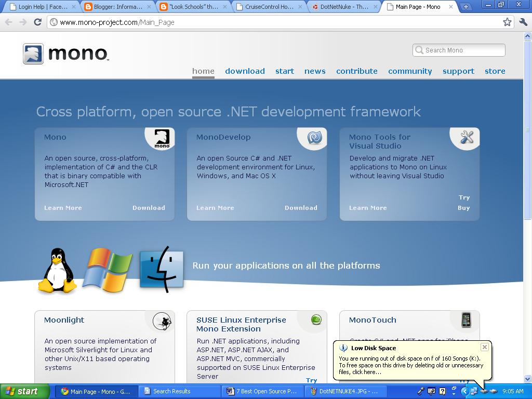The height and width of the screenshot is (399, 532).
Task: Expand hidden tray icons with the arrow
Action: 465,391
